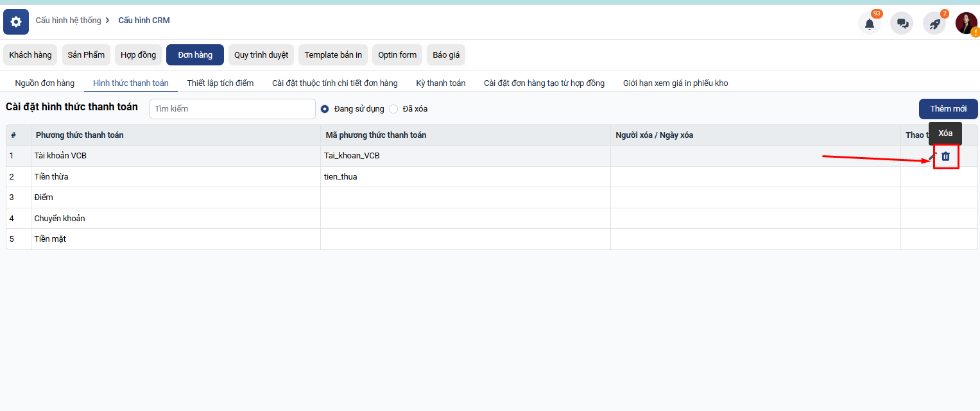Select the Đơn hàng tab
The height and width of the screenshot is (411, 980).
195,55
